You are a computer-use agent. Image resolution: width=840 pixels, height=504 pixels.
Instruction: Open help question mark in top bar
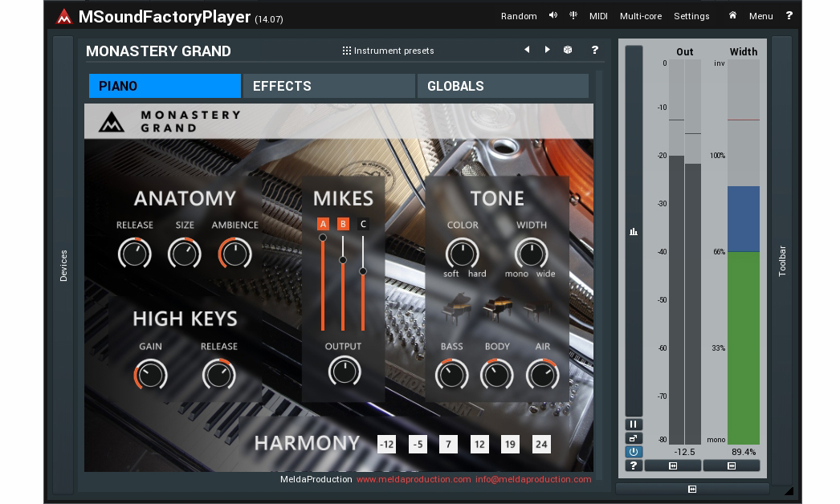point(789,15)
